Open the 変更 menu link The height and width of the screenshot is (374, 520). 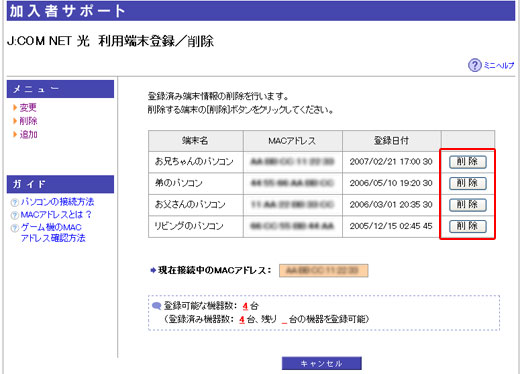[x=28, y=108]
